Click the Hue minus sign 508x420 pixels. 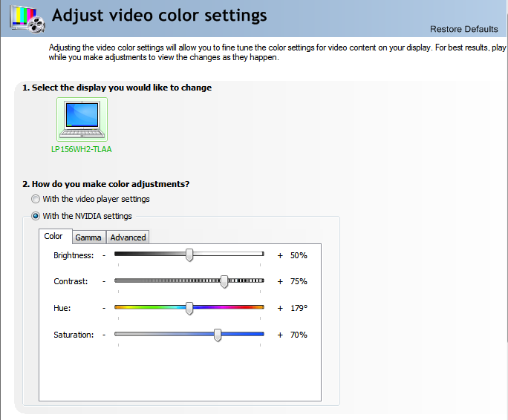click(104, 308)
